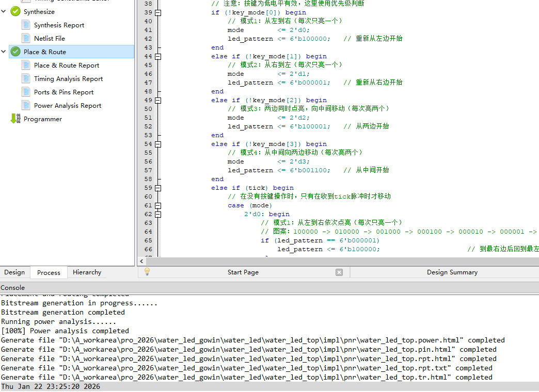Open the Place & Route Report
Screen dimensions: 539x392
click(x=67, y=65)
